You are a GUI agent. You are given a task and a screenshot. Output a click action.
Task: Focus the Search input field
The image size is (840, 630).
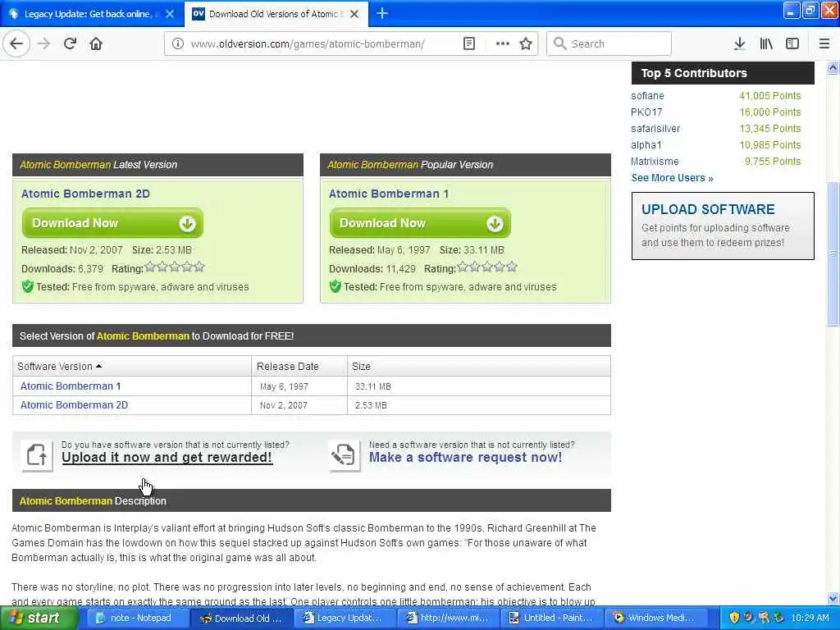(x=609, y=43)
